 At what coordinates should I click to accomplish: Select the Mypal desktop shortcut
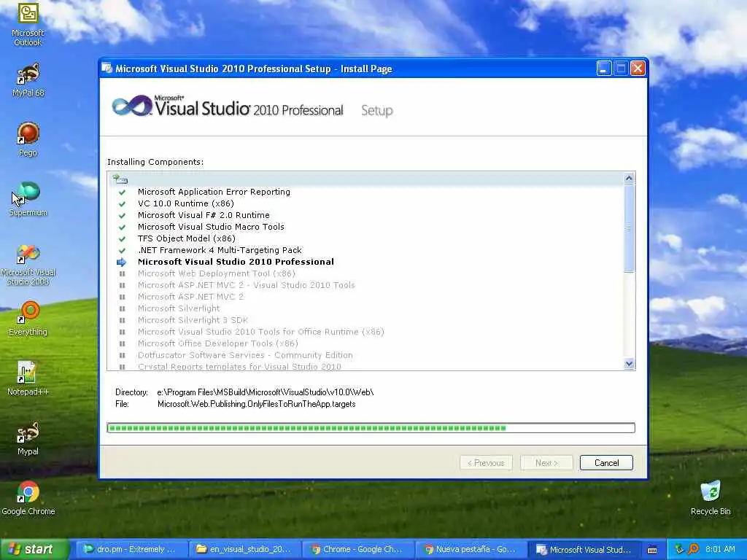(x=28, y=438)
